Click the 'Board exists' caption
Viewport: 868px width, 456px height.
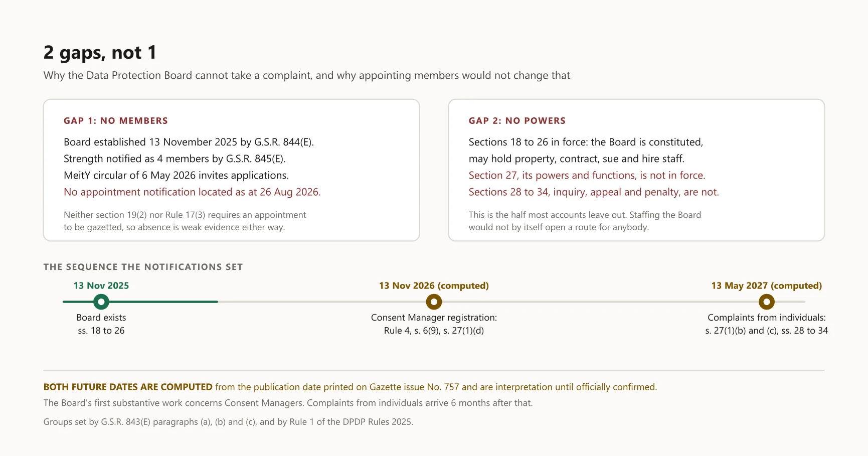(101, 318)
